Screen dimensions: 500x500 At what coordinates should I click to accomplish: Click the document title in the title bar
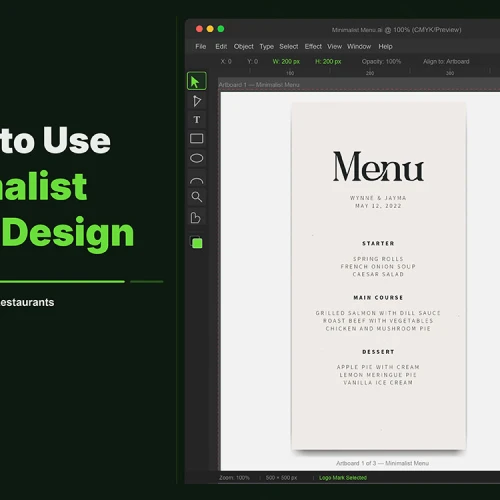396,30
